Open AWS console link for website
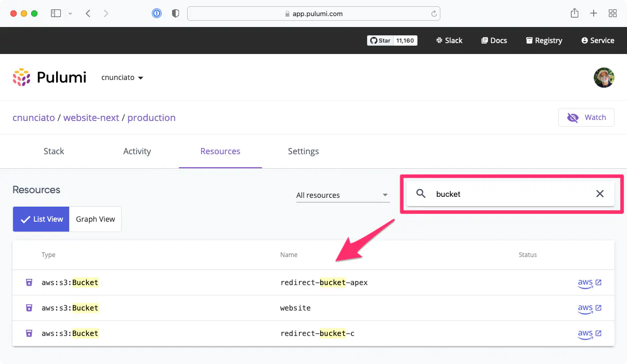 click(x=590, y=308)
